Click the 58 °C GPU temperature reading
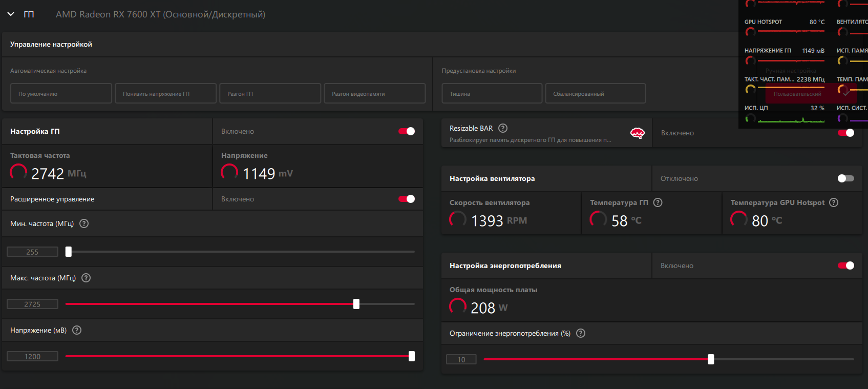 (x=626, y=221)
